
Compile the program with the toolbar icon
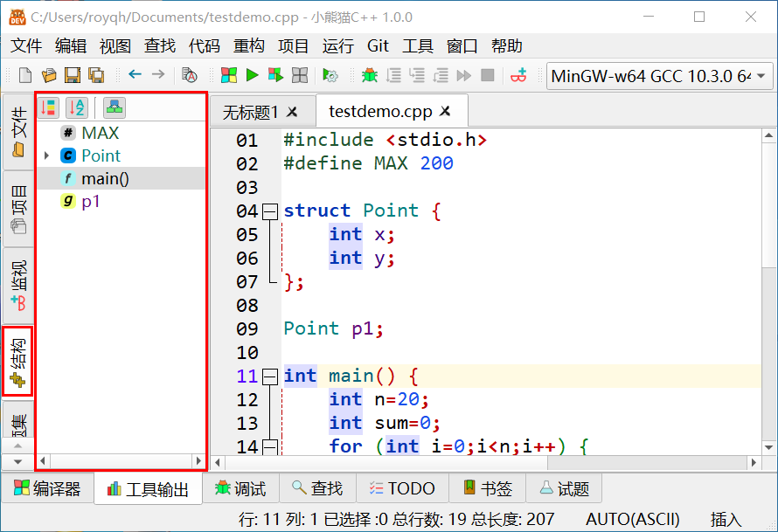[x=229, y=75]
